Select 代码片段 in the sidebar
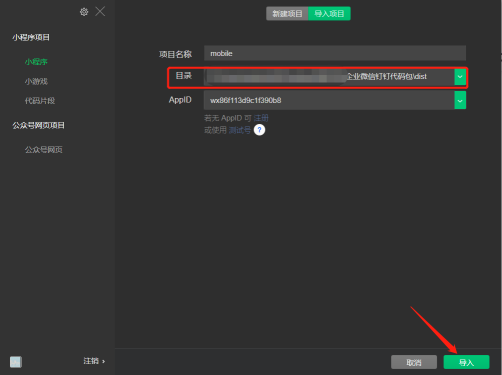Screen dimensions: 502x375 click(x=40, y=101)
